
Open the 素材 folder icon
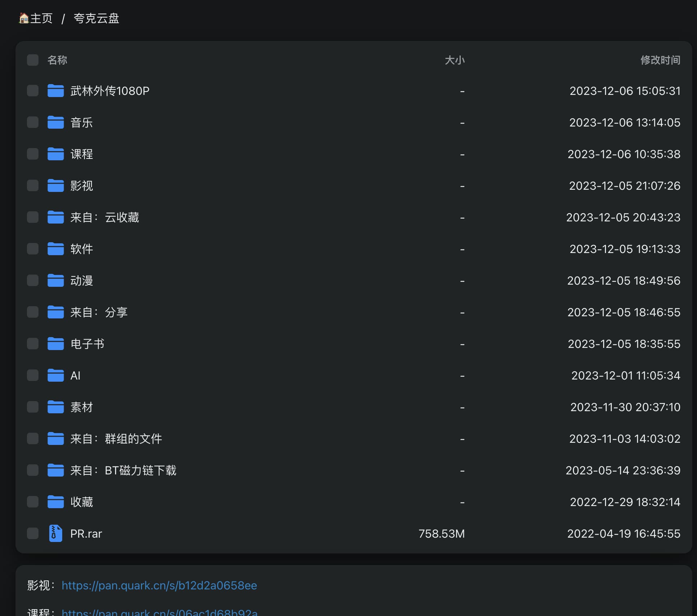tap(56, 407)
